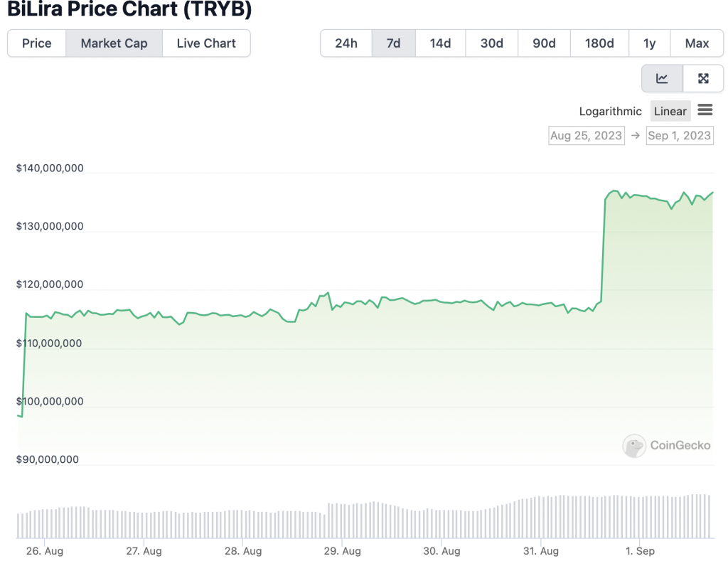Viewport: 728px width, 566px height.
Task: Show the 1y time range
Action: [x=650, y=43]
